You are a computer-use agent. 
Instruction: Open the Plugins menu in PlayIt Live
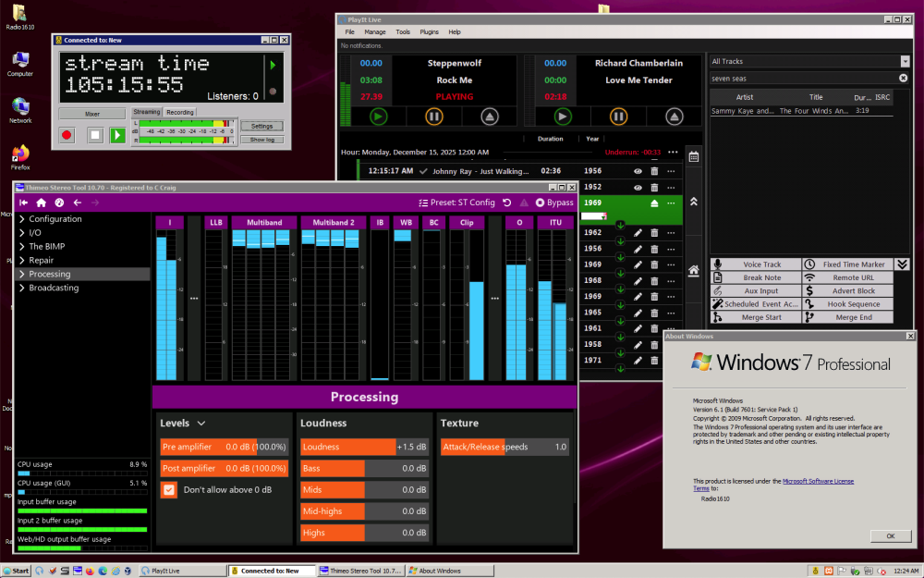429,31
